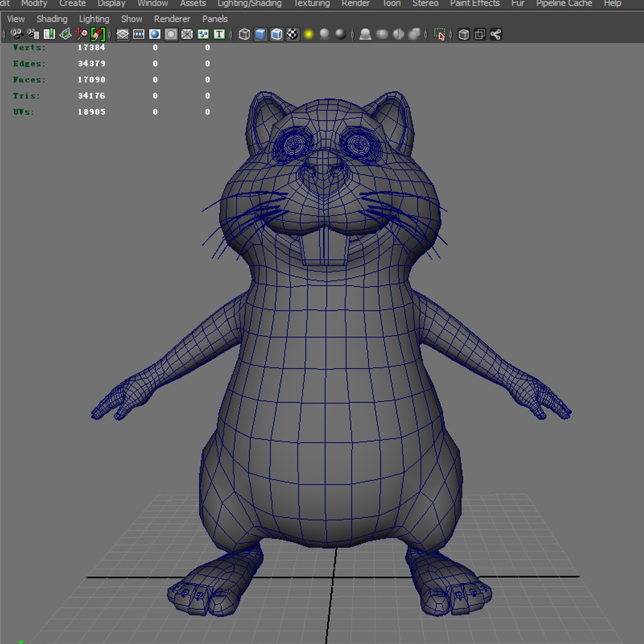Open the Assets menu
The height and width of the screenshot is (644, 644).
193,4
